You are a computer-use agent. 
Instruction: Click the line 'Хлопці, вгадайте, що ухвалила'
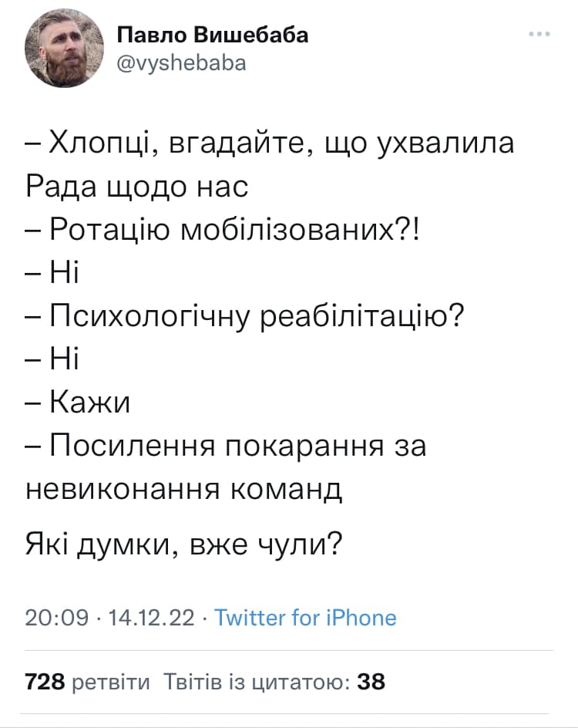(x=270, y=143)
